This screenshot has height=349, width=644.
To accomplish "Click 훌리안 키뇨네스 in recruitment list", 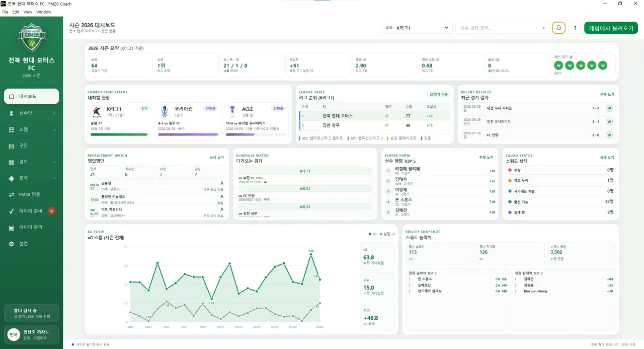I will (156, 198).
